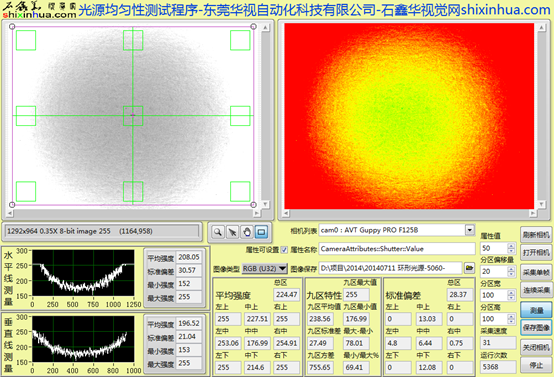Click the 打开相机 button
Image resolution: width=554 pixels, height=377 pixels.
[x=536, y=253]
